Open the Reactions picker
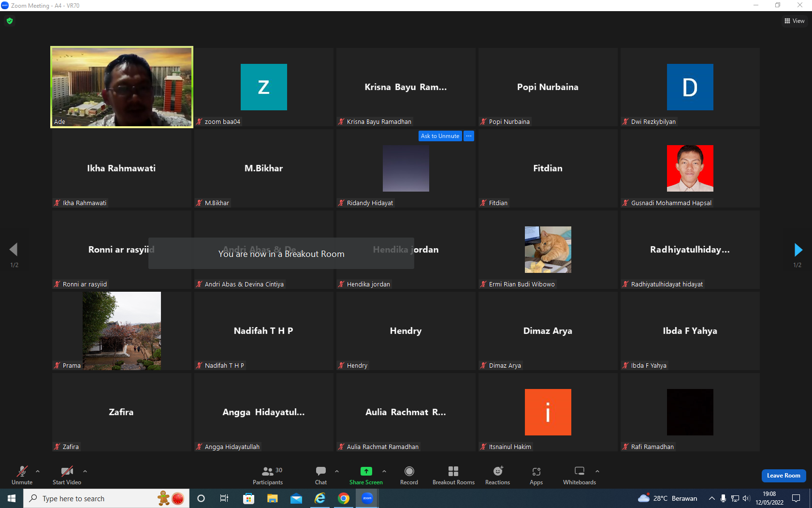This screenshot has height=508, width=812. (497, 476)
